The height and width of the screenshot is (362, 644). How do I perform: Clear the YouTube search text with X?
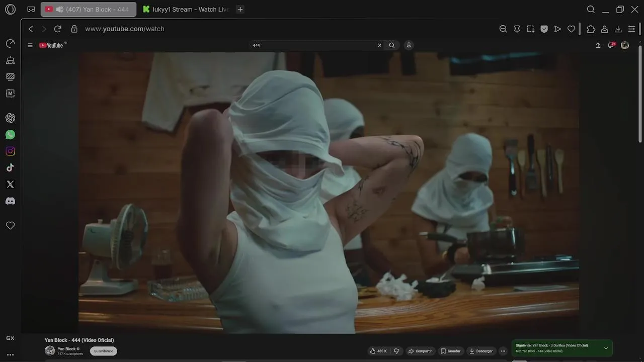pyautogui.click(x=379, y=45)
